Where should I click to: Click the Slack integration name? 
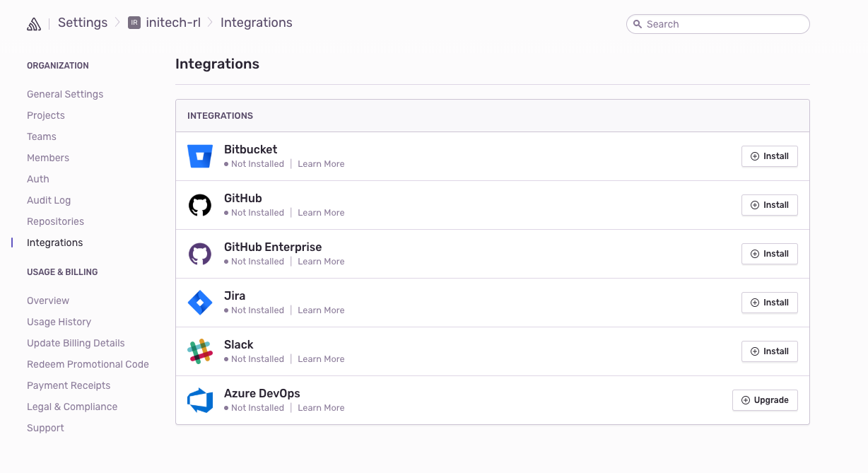[x=238, y=344]
